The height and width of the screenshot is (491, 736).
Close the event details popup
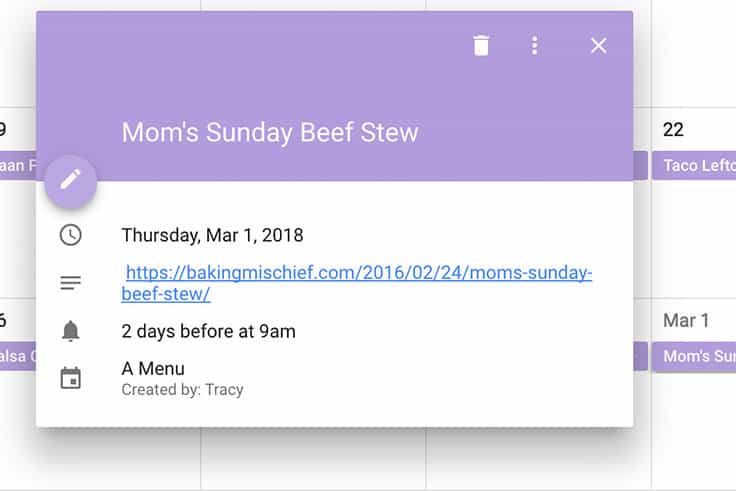[598, 46]
